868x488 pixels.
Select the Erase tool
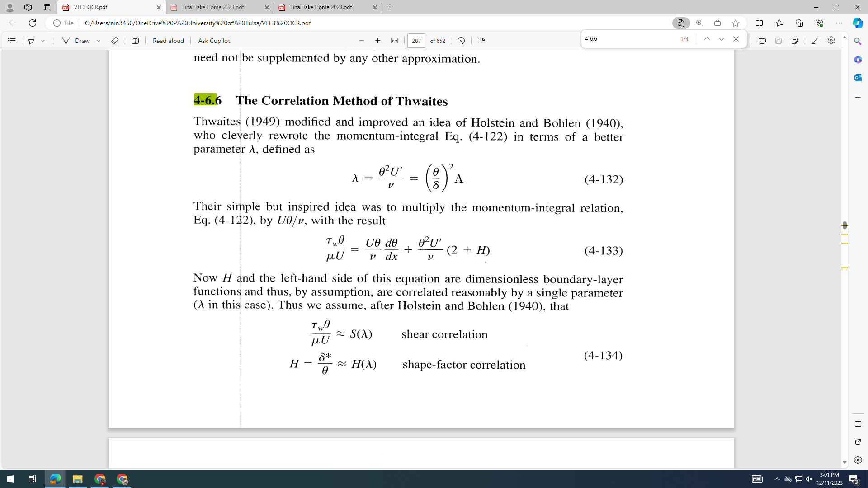coord(115,41)
